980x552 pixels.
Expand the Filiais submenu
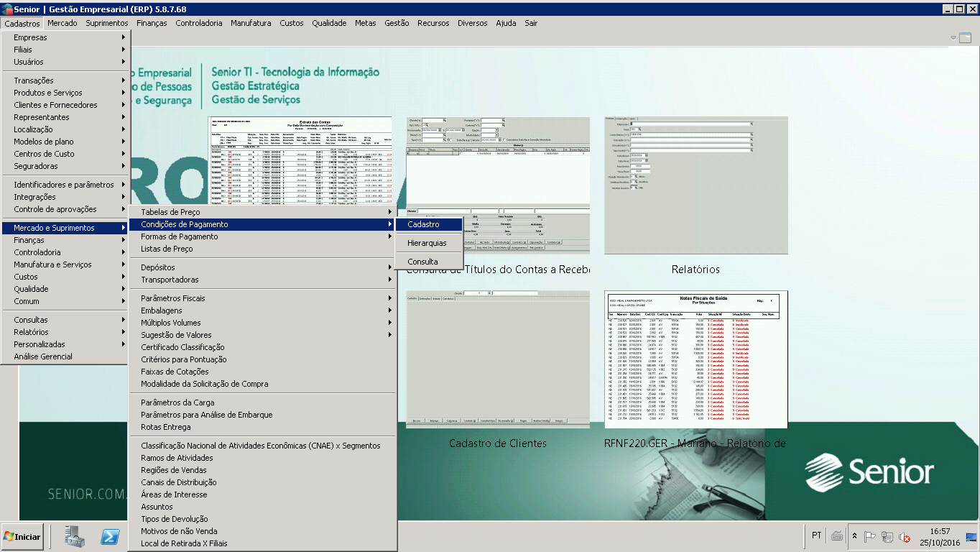(x=65, y=50)
